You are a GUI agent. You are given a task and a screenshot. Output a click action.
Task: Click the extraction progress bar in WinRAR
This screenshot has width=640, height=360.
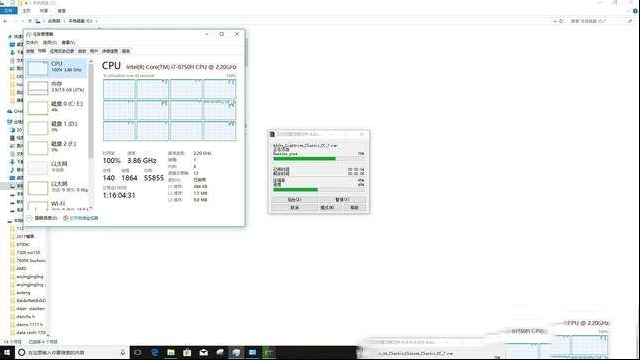(x=318, y=158)
